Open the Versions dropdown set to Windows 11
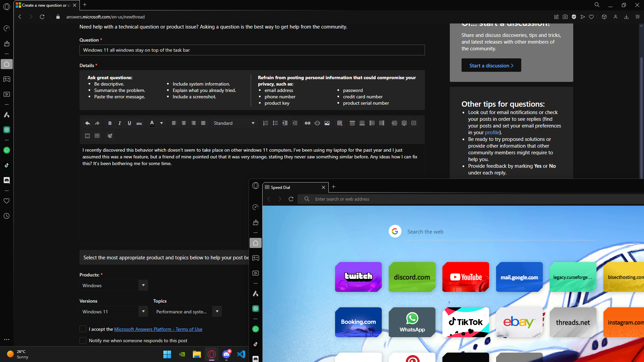644x362 pixels. [143, 311]
